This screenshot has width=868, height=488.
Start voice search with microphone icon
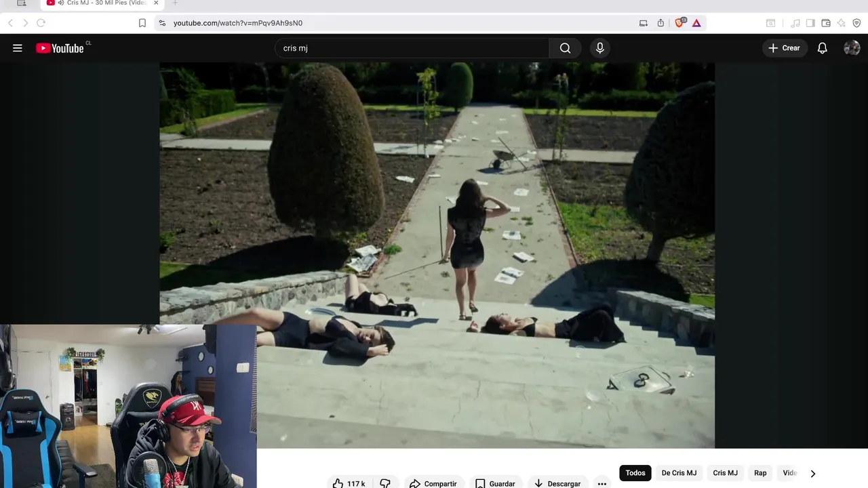[600, 48]
